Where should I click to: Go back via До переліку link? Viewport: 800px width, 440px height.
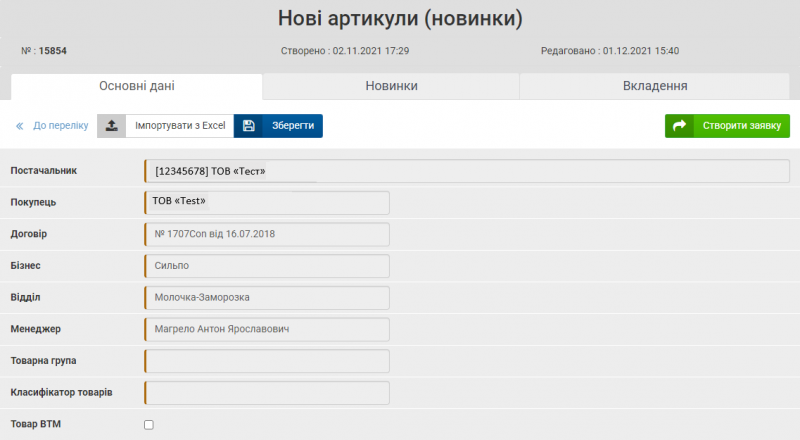coord(61,126)
